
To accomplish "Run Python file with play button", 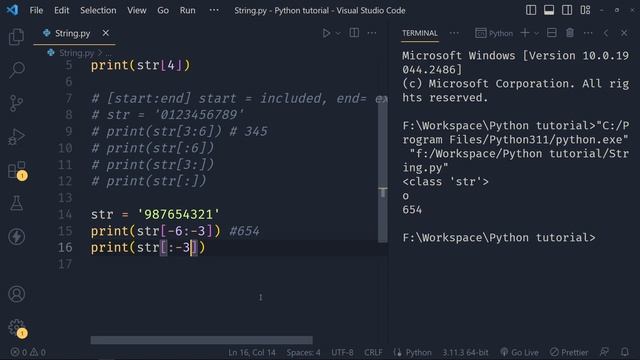I will (326, 33).
